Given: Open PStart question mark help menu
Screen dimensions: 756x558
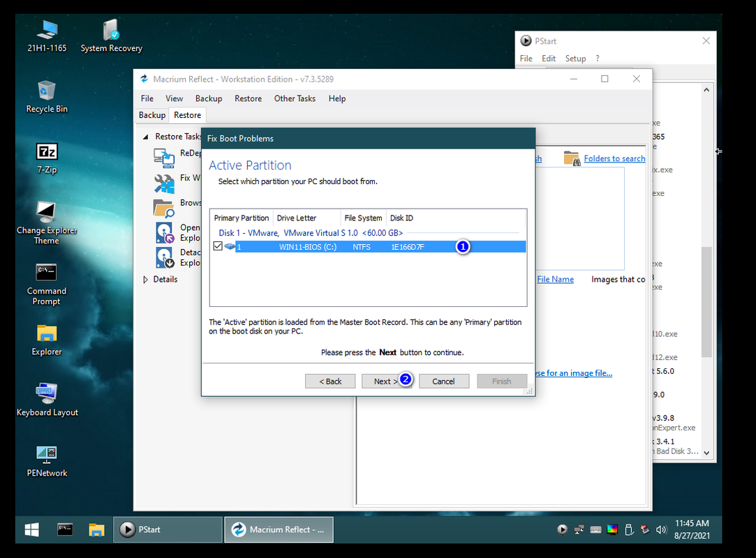Looking at the screenshot, I should coord(598,59).
